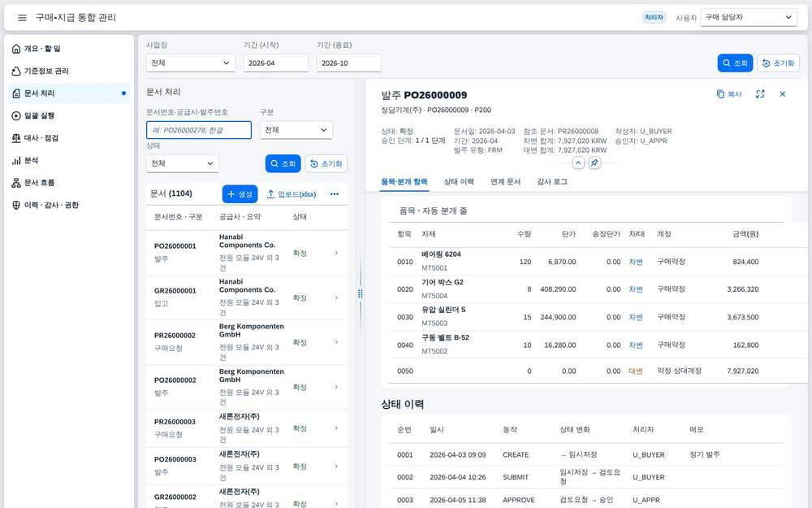The height and width of the screenshot is (508, 812).
Task: Open the three-dot more options menu
Action: tap(335, 194)
